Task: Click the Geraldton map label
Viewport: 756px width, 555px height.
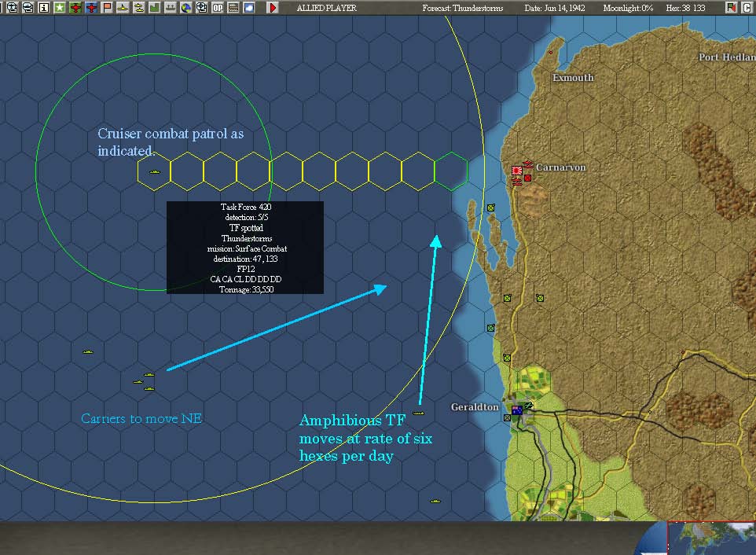Action: pyautogui.click(x=475, y=407)
